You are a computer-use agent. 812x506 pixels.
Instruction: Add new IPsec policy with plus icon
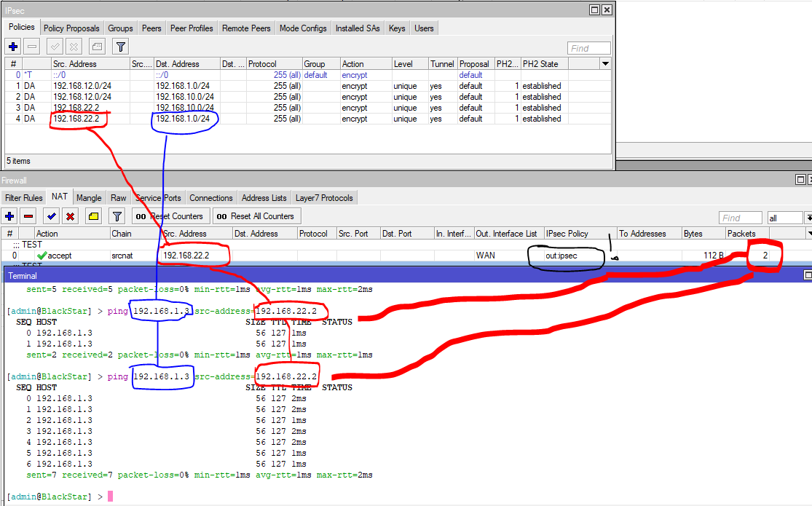(13, 47)
